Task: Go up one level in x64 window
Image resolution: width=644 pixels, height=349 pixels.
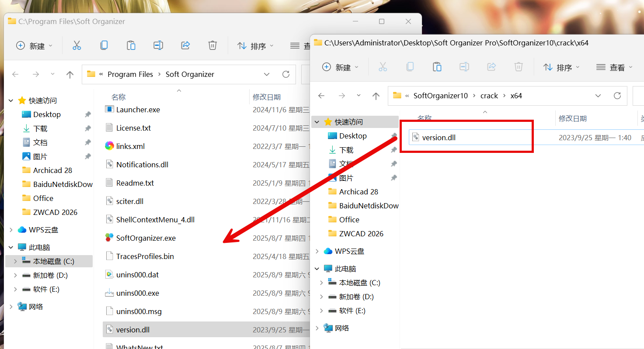Action: (x=376, y=96)
